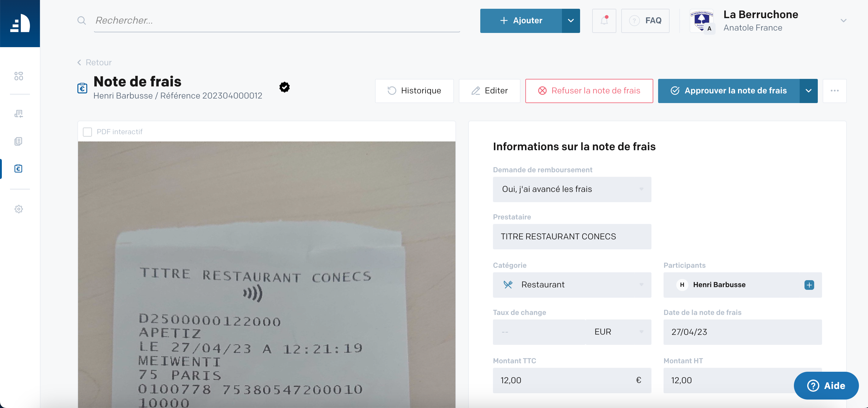Open the invoices icon in the sidebar
Viewport: 868px width, 408px height.
(19, 114)
